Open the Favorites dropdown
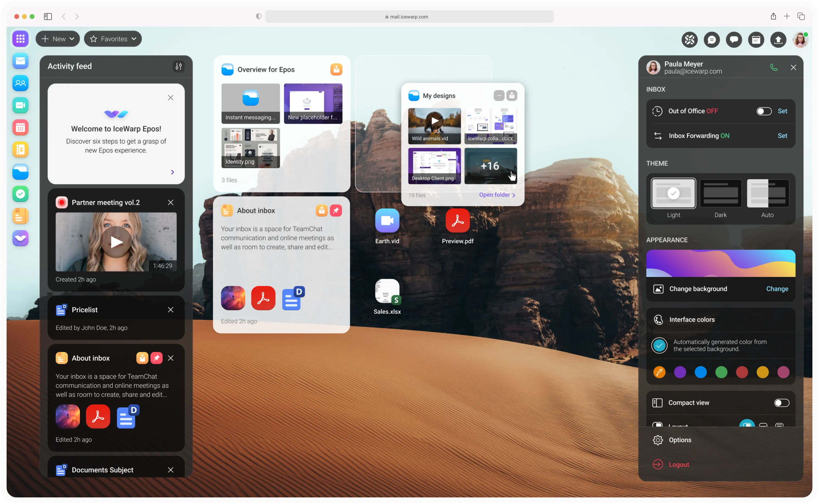Screen dimensions: 819x504 pyautogui.click(x=113, y=39)
